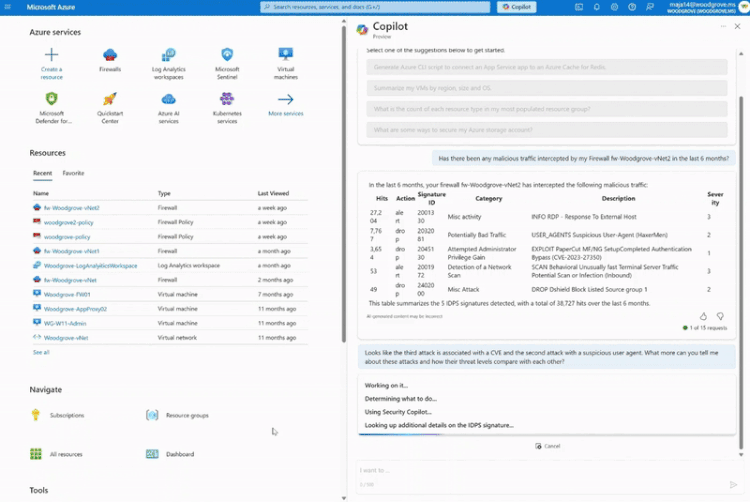Open Log Analytics workspaces service

coord(168,64)
